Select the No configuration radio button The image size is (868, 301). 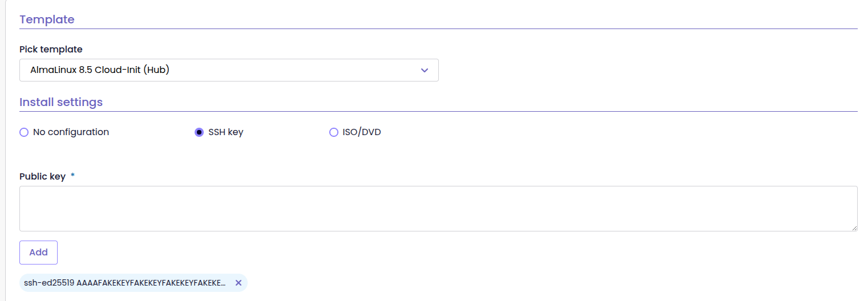click(24, 132)
